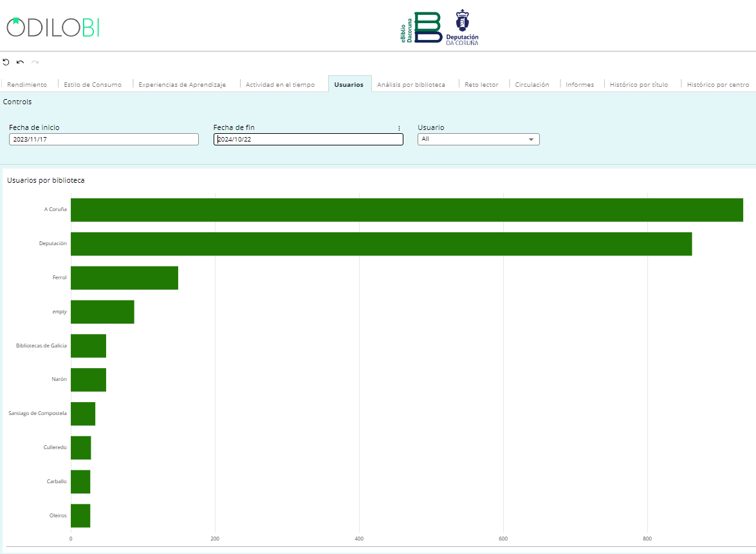The height and width of the screenshot is (554, 756).
Task: Click the ODILO BI logo
Action: click(x=53, y=27)
